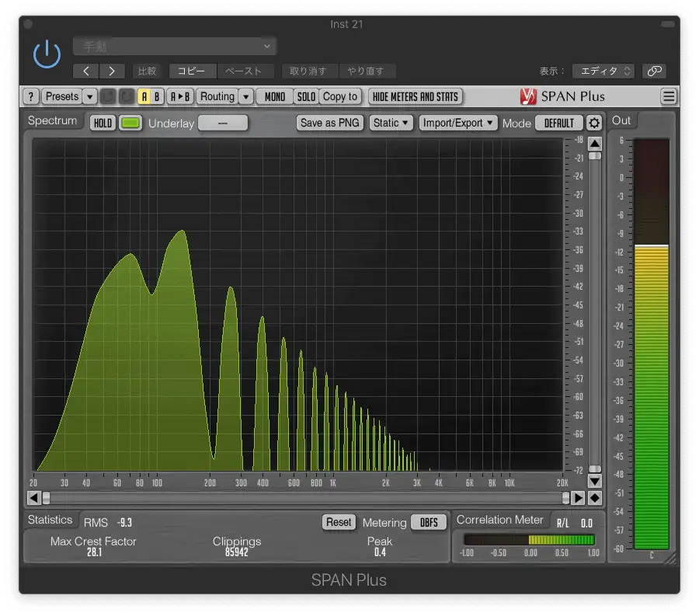Click the Max Crest Factor value 28.1
The height and width of the screenshot is (616, 699).
94,552
